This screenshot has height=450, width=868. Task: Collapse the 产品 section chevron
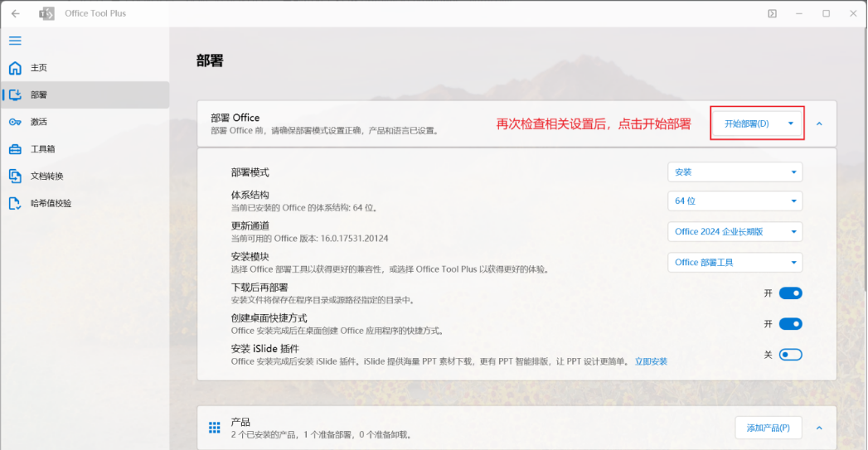(x=819, y=428)
